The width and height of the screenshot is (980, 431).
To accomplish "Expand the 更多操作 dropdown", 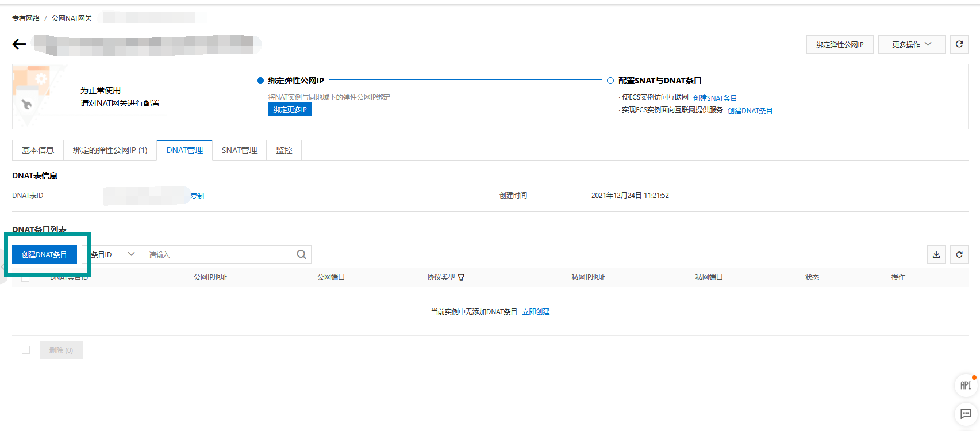I will [911, 44].
